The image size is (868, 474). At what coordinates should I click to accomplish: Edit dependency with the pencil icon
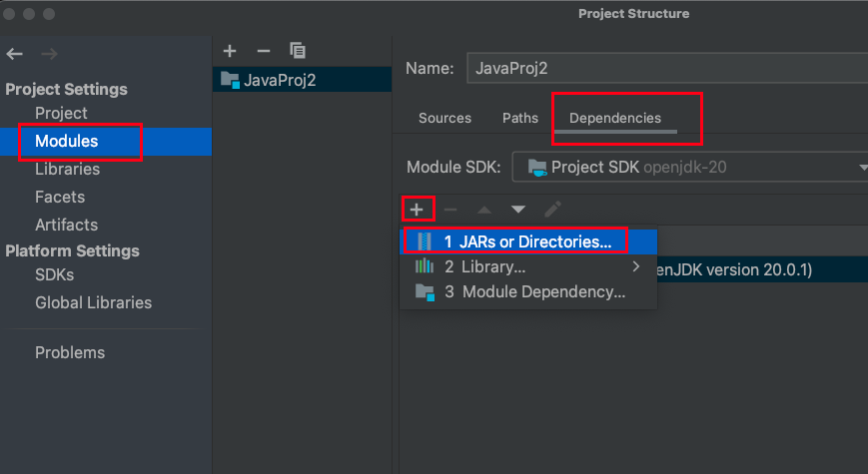pos(552,210)
